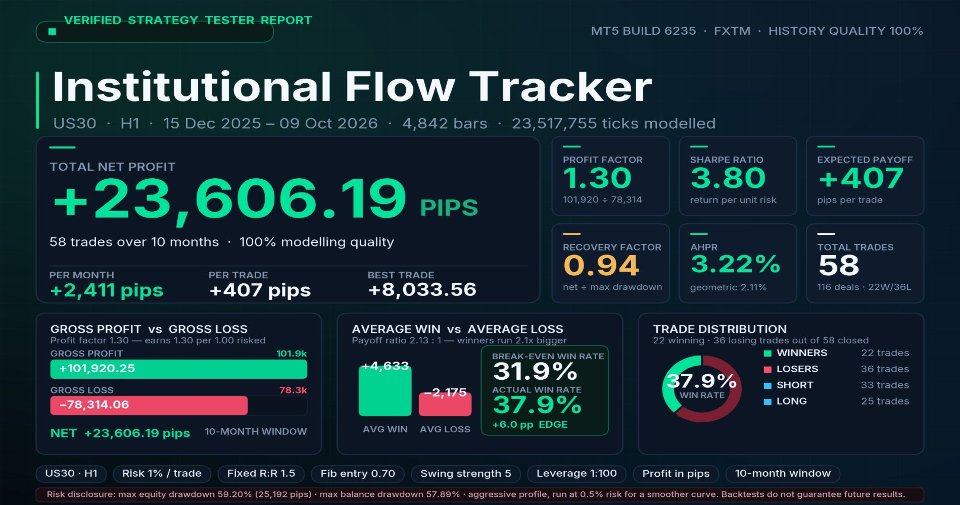
Task: Select the 101,920 ÷ 78,314 text
Action: [x=602, y=200]
